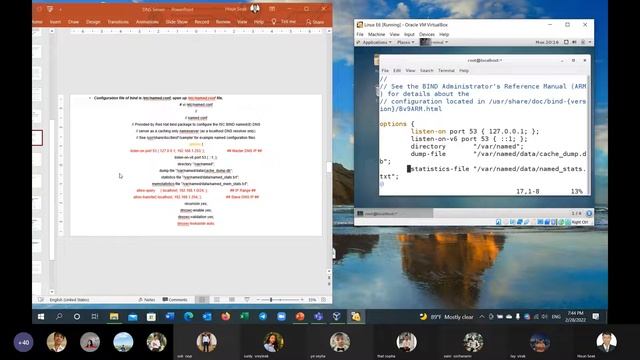This screenshot has width=640, height=360.
Task: Open the terminal Terminal menu
Action: (446, 71)
